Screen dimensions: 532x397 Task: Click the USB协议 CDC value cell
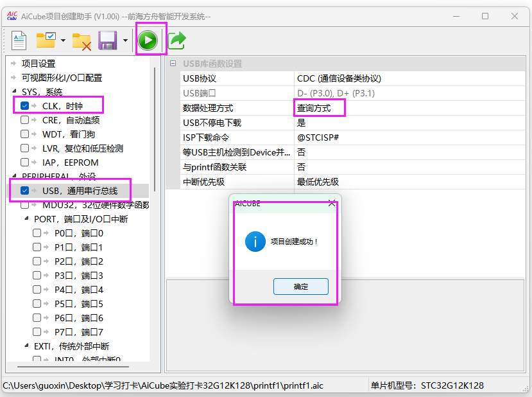coord(409,78)
